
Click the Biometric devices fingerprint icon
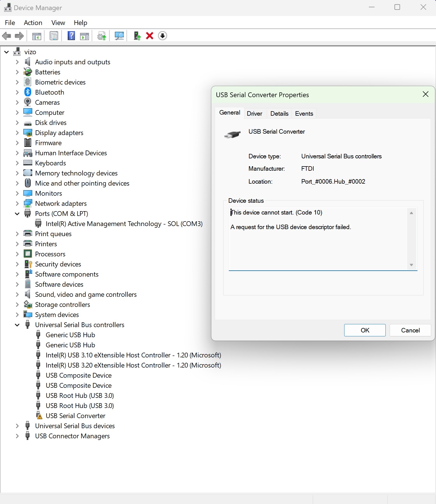28,82
